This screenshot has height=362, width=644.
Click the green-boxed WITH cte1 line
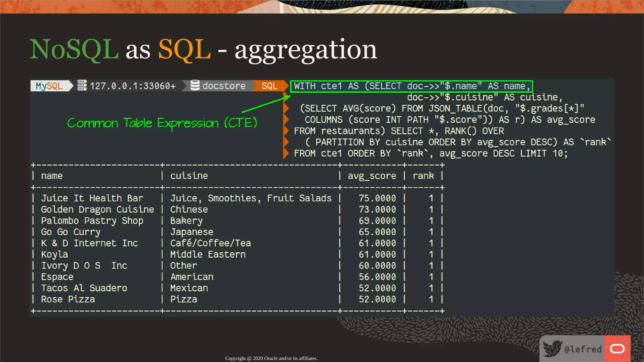pyautogui.click(x=411, y=86)
